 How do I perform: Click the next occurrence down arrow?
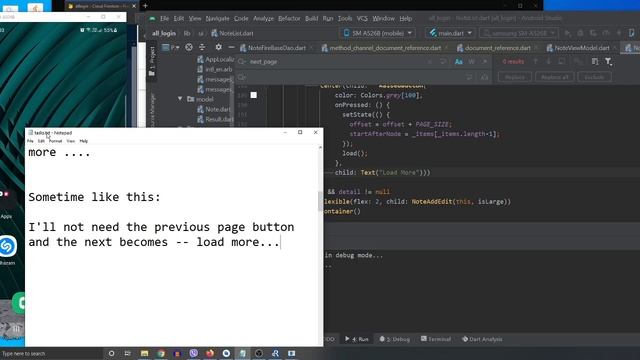click(x=549, y=62)
